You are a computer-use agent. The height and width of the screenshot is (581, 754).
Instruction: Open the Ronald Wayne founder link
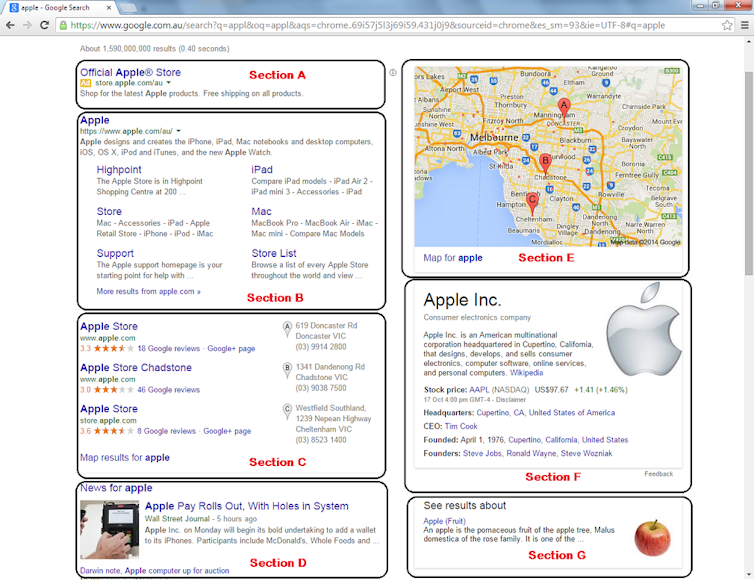point(531,454)
